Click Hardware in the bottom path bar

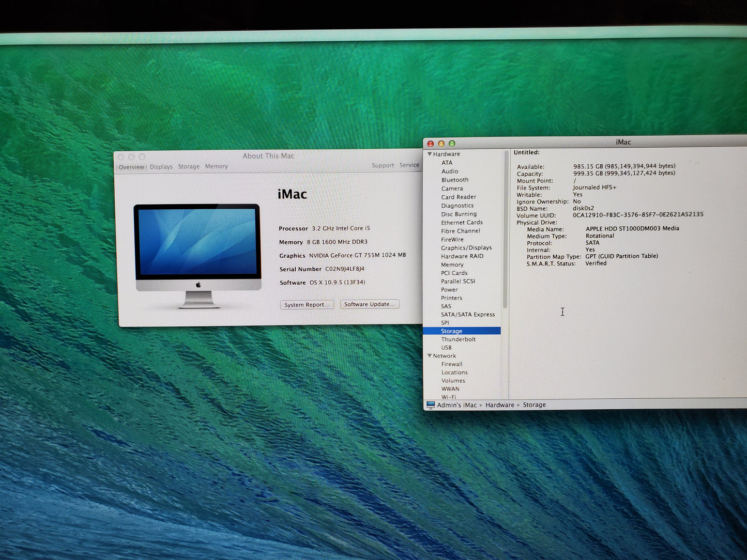tap(499, 405)
